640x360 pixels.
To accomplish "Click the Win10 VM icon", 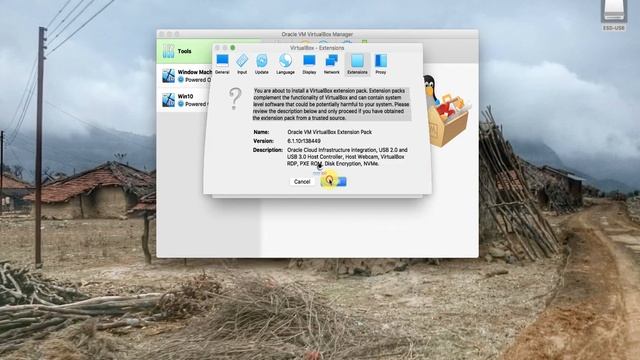I will point(168,100).
